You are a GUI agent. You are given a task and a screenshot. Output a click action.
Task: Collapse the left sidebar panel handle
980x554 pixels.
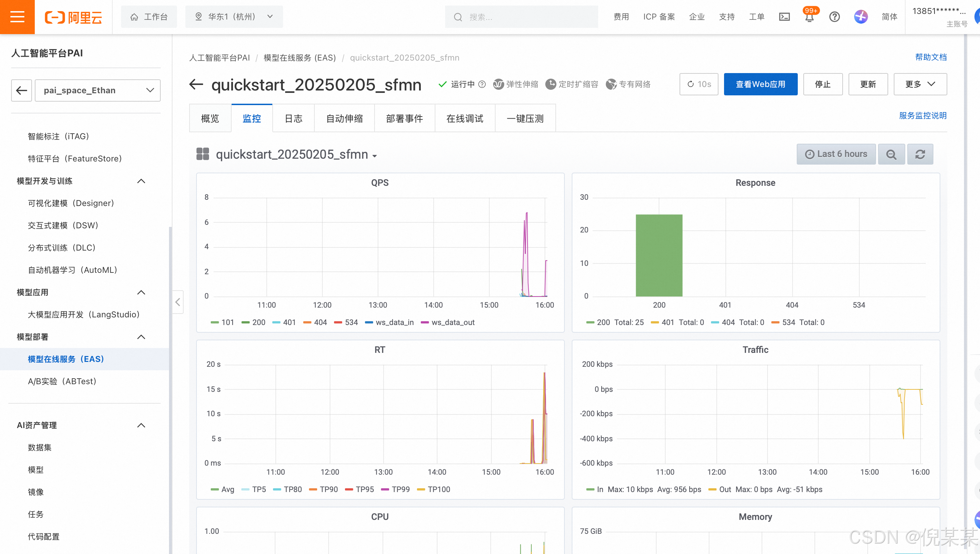click(178, 302)
